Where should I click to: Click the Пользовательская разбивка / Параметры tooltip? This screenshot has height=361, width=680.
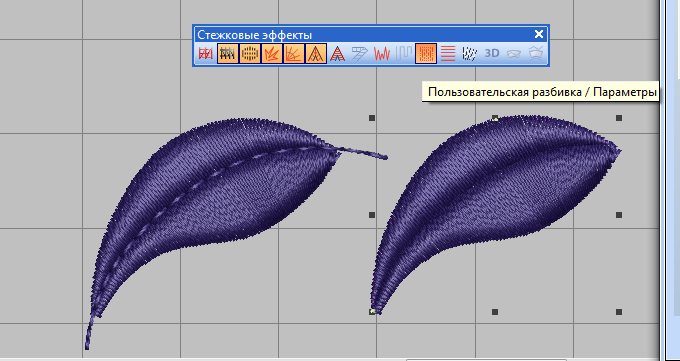(x=540, y=92)
